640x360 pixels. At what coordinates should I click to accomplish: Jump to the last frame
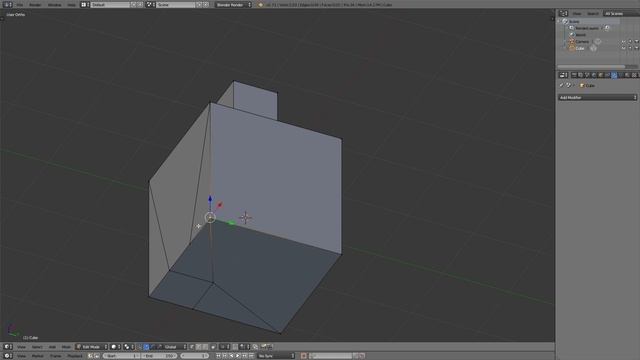(x=251, y=356)
